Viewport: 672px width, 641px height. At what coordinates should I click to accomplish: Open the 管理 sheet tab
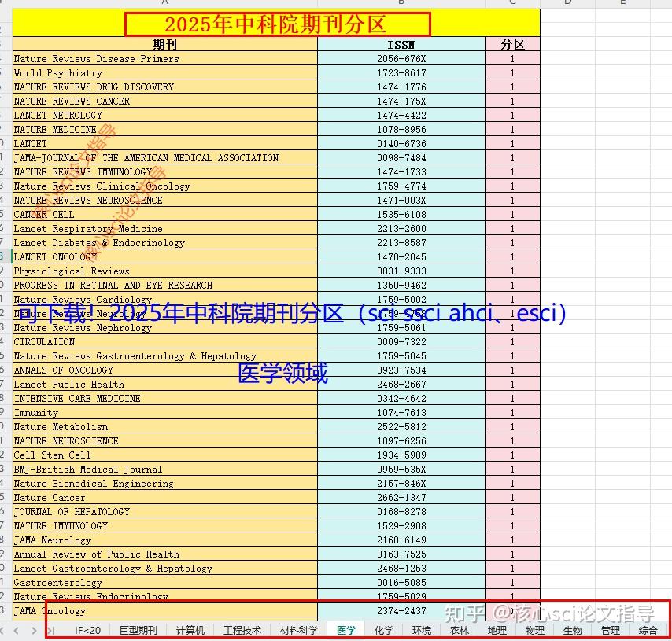[x=610, y=630]
